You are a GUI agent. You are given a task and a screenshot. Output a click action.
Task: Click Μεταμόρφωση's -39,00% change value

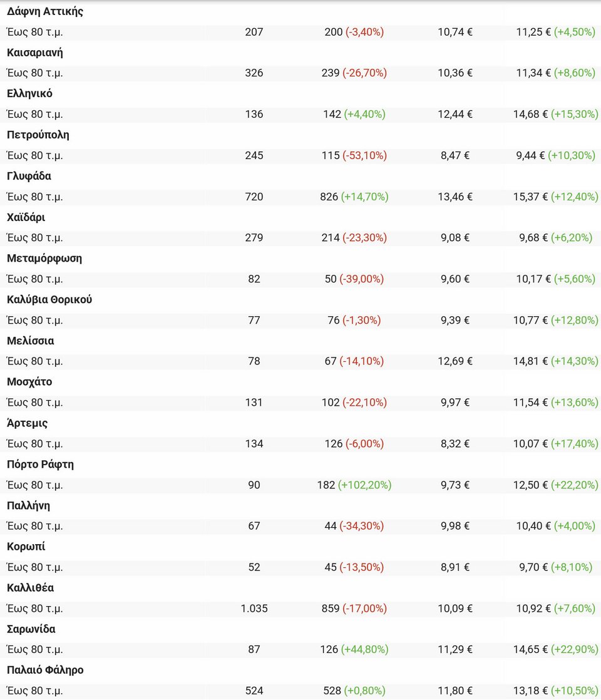(x=362, y=279)
